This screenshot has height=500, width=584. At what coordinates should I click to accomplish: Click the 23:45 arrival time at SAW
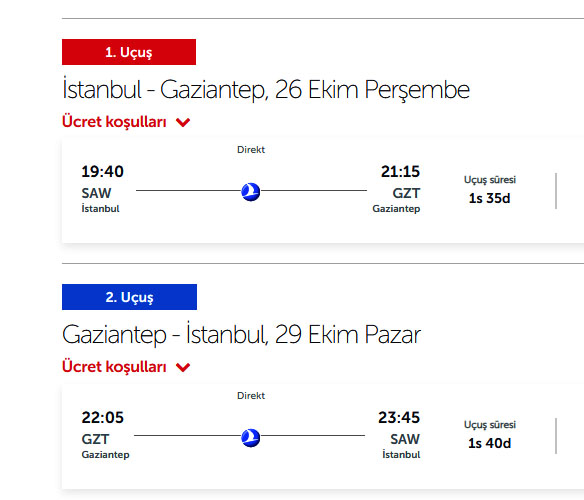399,417
